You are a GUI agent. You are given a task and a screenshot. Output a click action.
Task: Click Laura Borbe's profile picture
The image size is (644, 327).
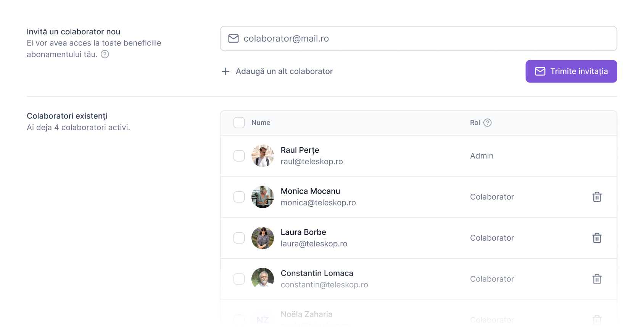pyautogui.click(x=262, y=238)
